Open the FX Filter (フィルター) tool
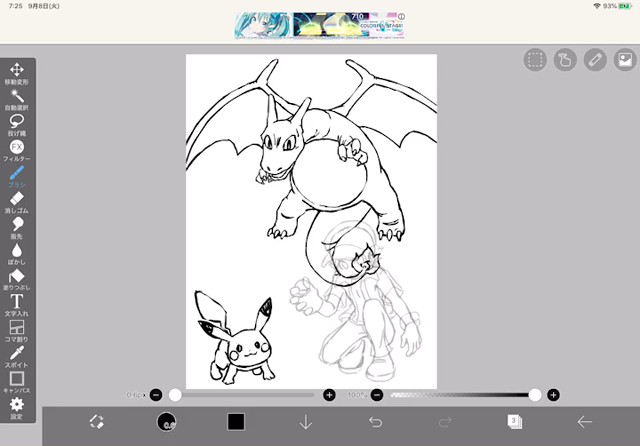 click(x=17, y=151)
